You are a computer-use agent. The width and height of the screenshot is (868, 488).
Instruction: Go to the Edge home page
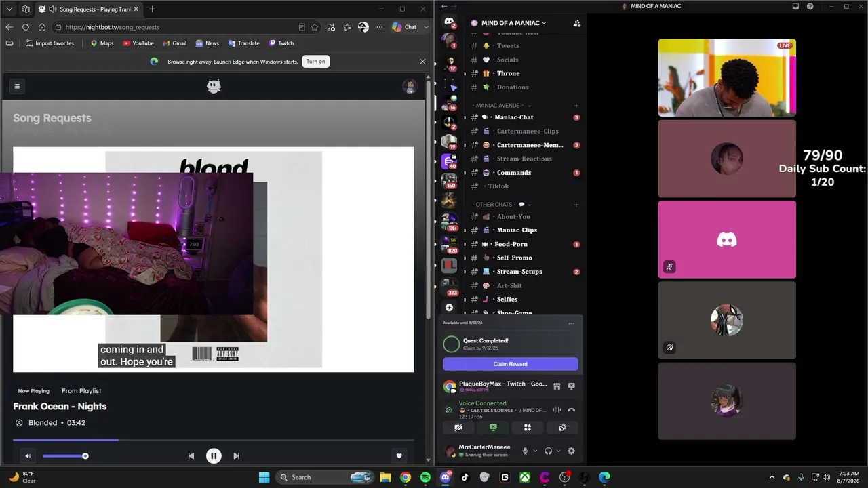click(x=42, y=27)
